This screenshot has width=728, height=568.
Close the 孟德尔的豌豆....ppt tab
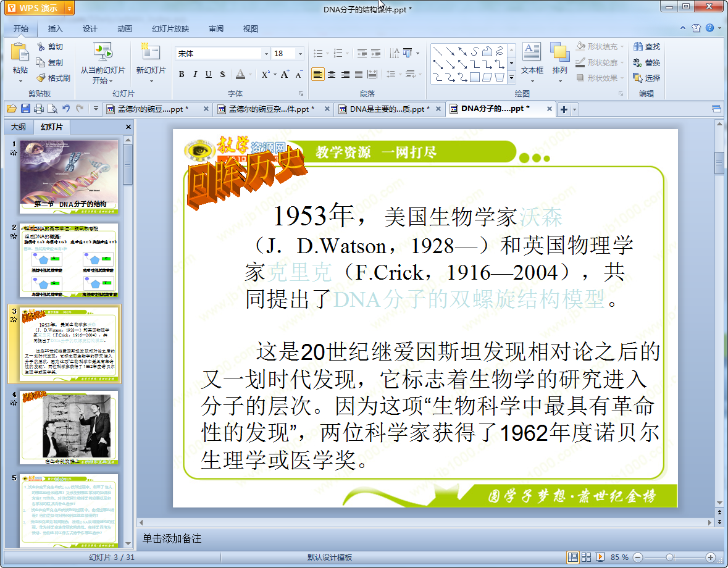pos(206,109)
